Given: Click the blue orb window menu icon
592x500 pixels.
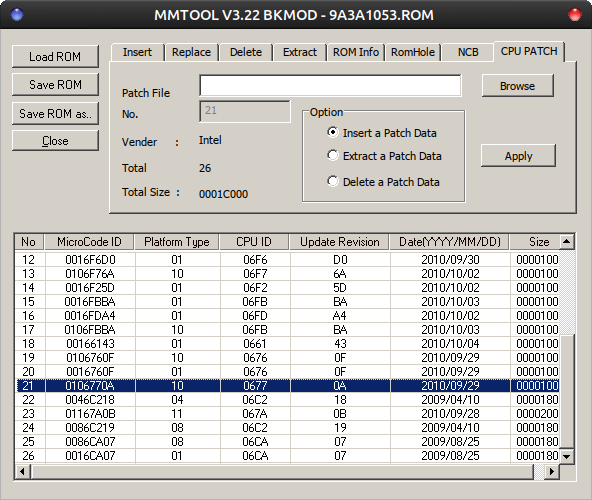Looking at the screenshot, I should (17, 14).
